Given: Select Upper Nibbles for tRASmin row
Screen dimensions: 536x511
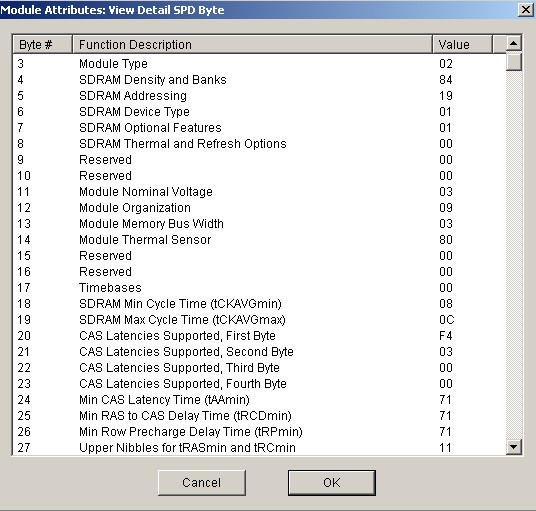Looking at the screenshot, I should [259, 447].
